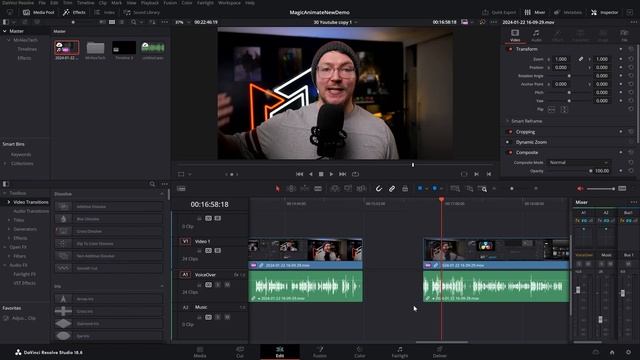Viewport: 640px width, 360px height.
Task: Switch to the Video inspector tab
Action: pyautogui.click(x=515, y=35)
